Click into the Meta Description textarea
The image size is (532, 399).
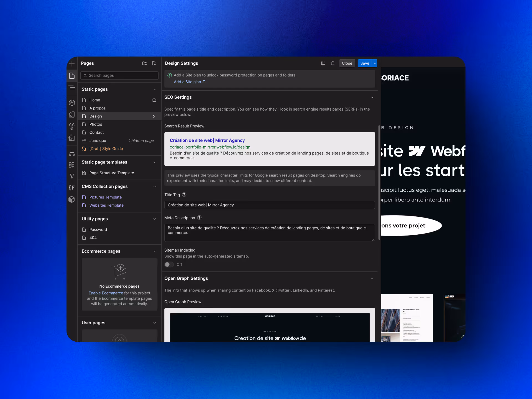click(x=270, y=232)
